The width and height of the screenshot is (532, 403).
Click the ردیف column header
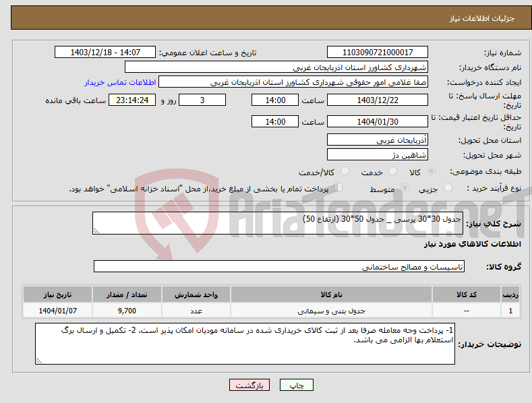[510, 294]
